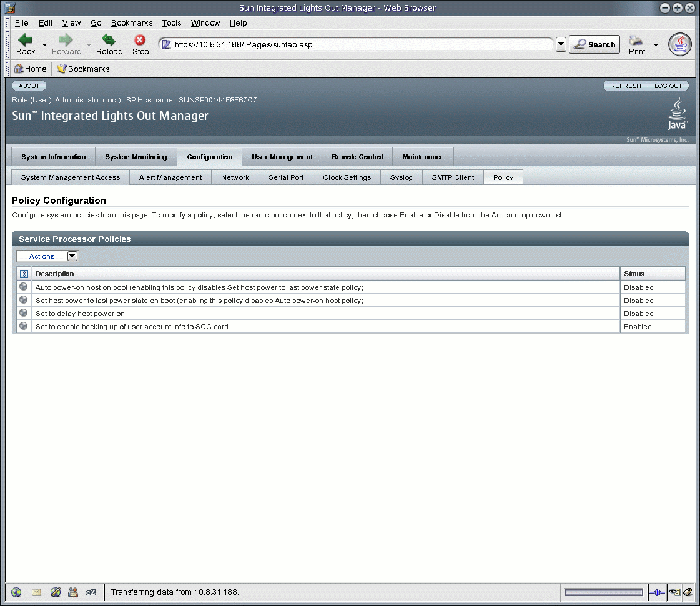
Task: Select the Auto power-on host on boot radio button
Action: tap(24, 287)
